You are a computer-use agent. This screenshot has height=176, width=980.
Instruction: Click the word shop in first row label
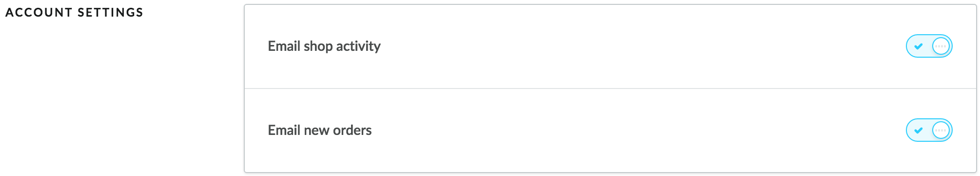318,46
